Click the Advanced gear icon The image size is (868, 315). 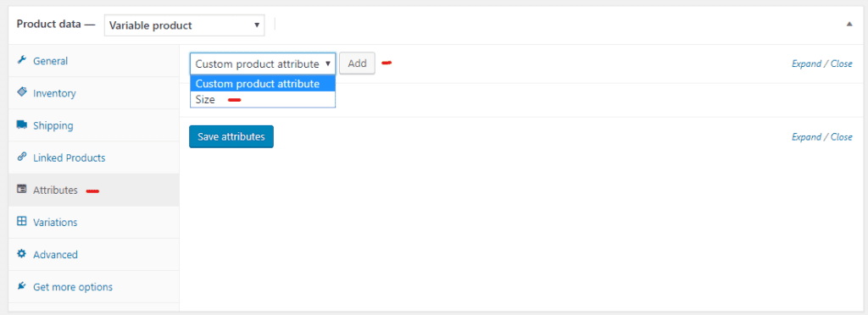(21, 254)
